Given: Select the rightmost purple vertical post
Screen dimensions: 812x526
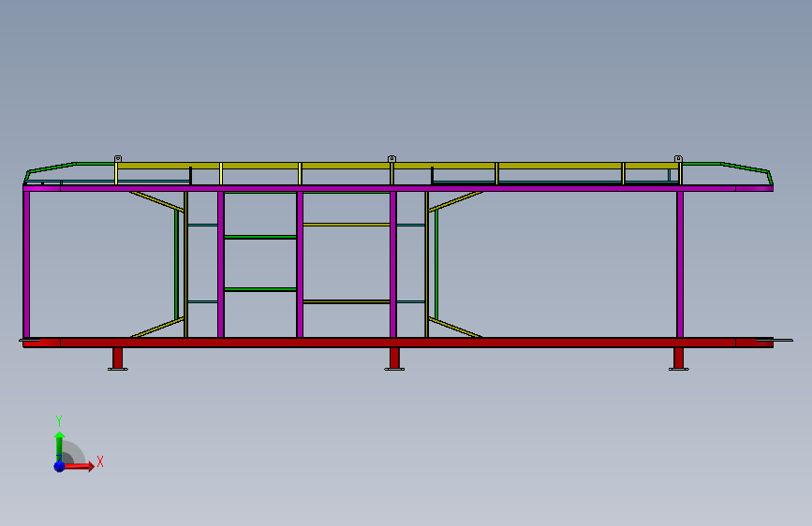Looking at the screenshot, I should tap(680, 265).
